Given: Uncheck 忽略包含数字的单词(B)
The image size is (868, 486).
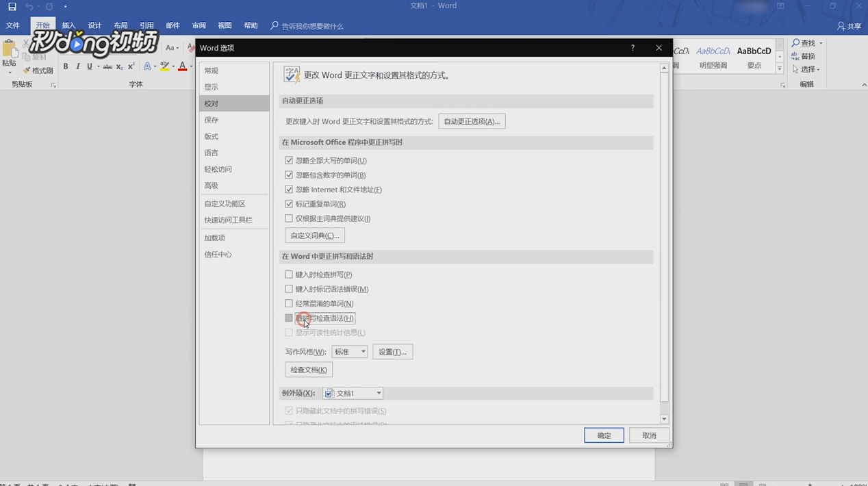Looking at the screenshot, I should tap(289, 175).
